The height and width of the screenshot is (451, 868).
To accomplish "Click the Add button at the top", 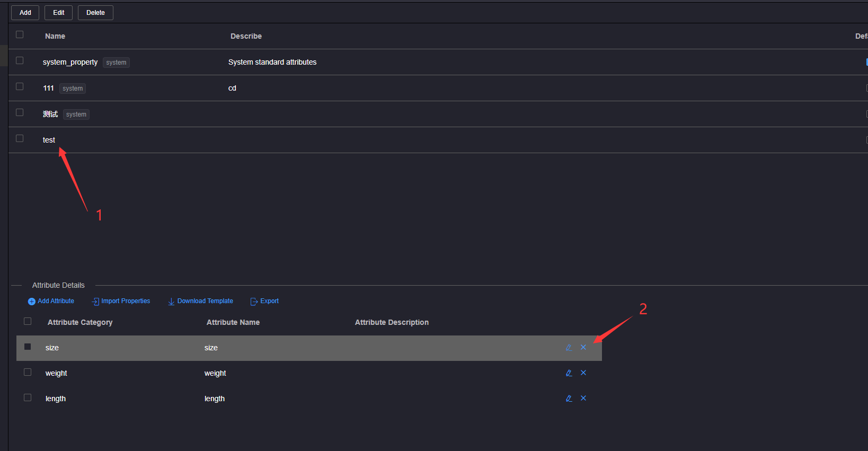I will 25,13.
